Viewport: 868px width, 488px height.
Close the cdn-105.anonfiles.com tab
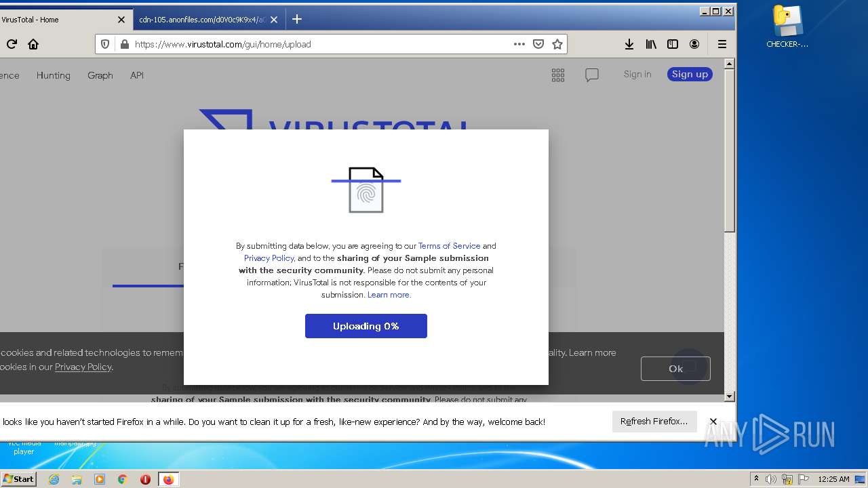pos(274,20)
